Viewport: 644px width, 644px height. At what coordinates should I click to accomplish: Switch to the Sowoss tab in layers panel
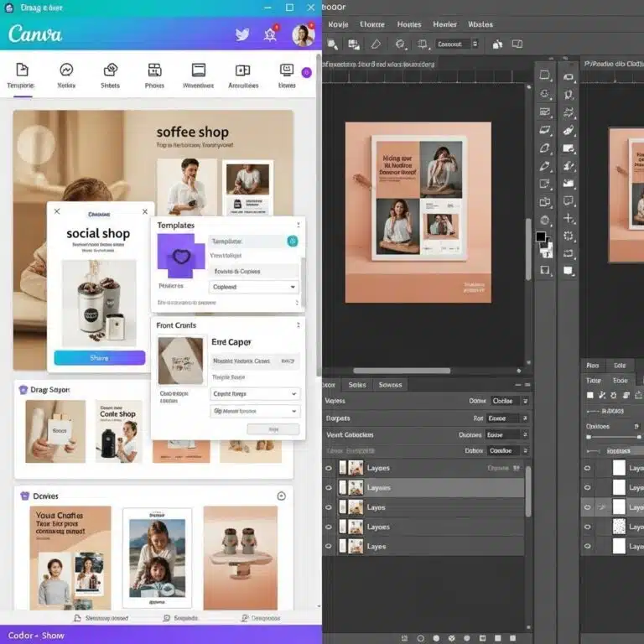(x=390, y=385)
